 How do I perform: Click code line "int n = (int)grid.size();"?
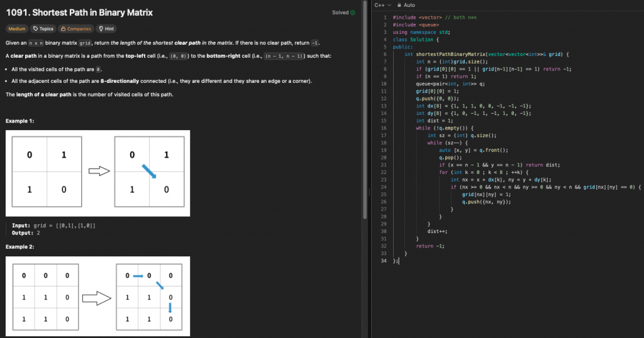tap(452, 62)
